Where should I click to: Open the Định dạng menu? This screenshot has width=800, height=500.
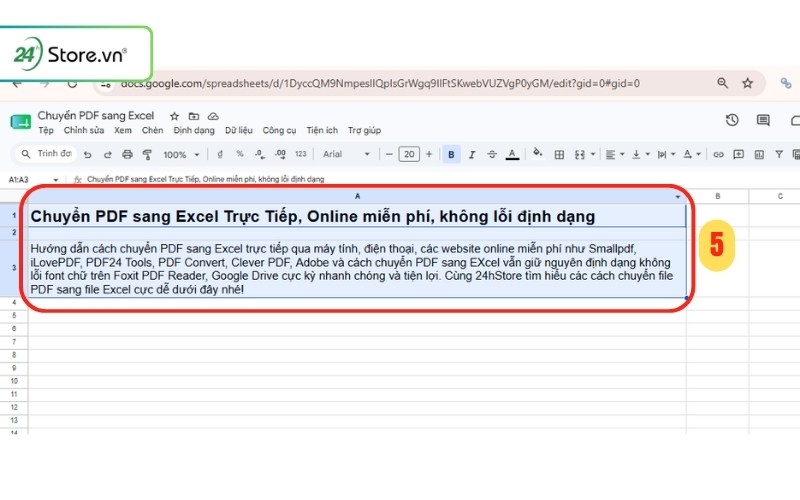click(194, 131)
